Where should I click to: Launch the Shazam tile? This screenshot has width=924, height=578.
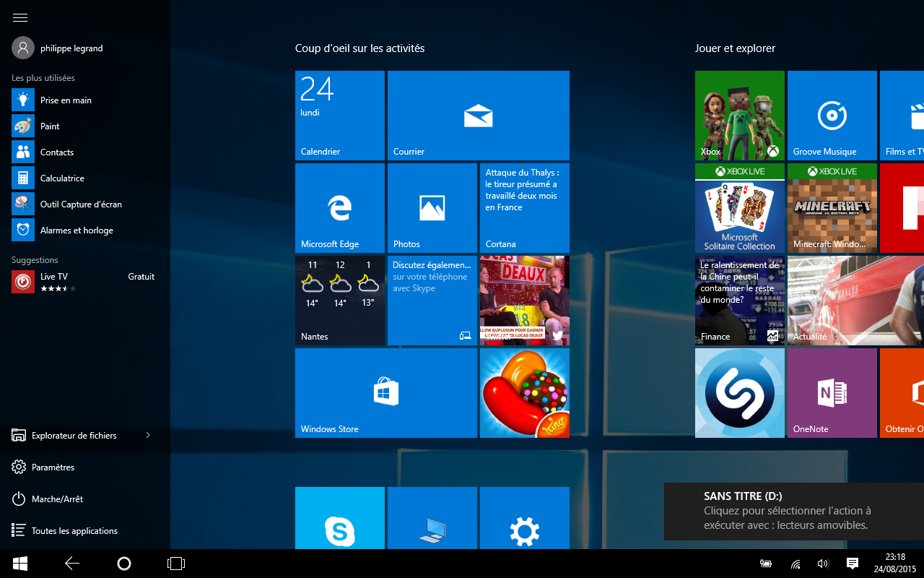740,393
